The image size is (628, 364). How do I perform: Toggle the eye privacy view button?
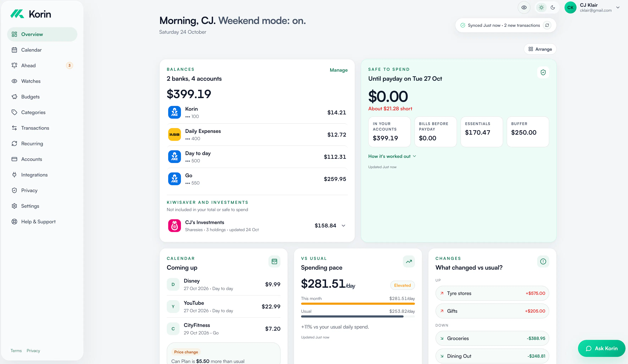coord(524,7)
